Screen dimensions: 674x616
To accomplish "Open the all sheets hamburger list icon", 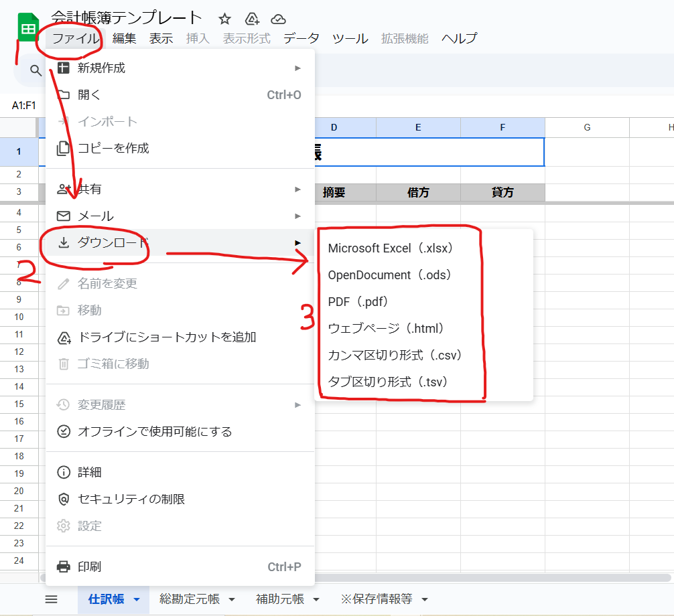I will click(52, 599).
